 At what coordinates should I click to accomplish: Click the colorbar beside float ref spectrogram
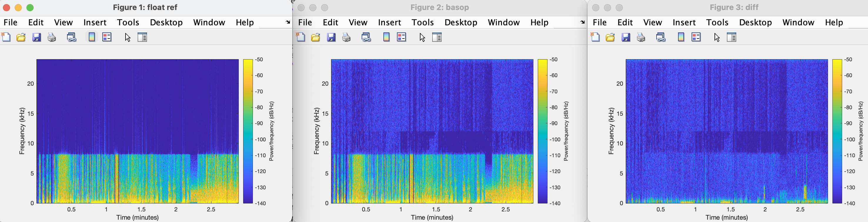(248, 131)
